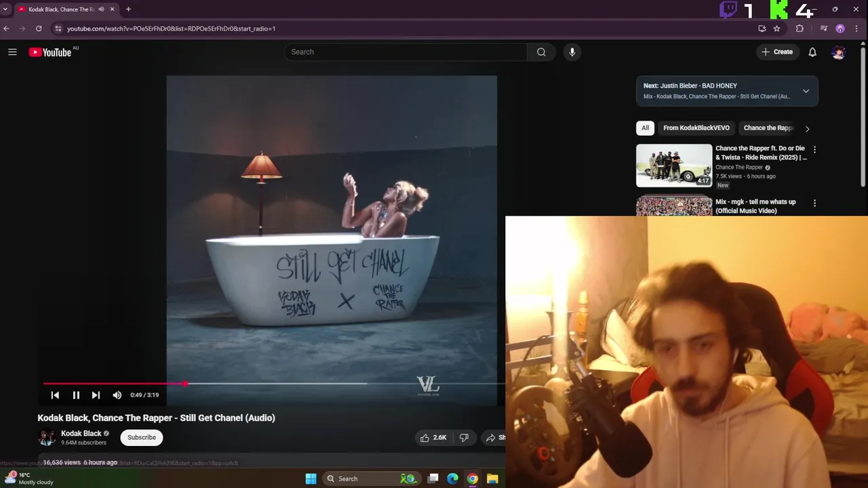This screenshot has width=868, height=488.
Task: Open the YouTube hamburger guide menu
Action: click(x=12, y=52)
